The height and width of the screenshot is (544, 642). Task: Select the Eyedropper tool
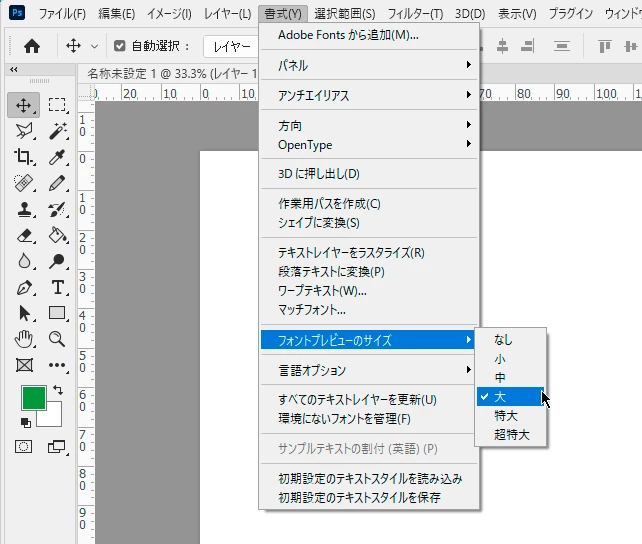pos(57,157)
